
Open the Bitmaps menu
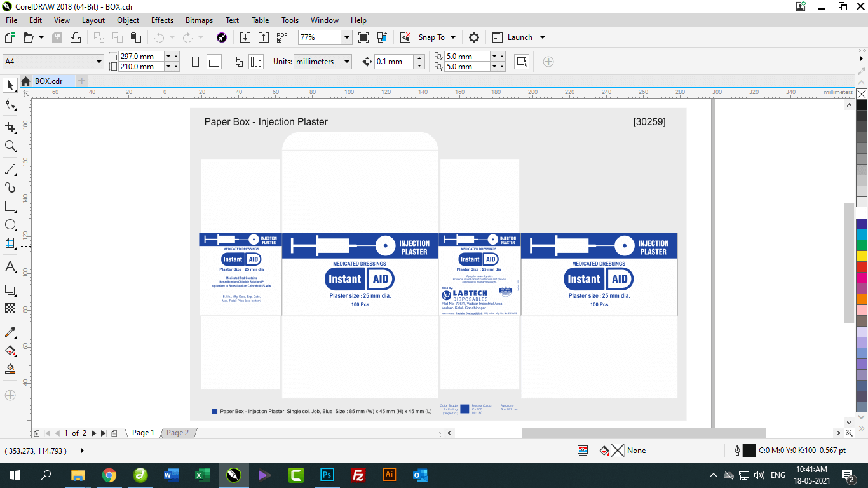click(x=199, y=20)
